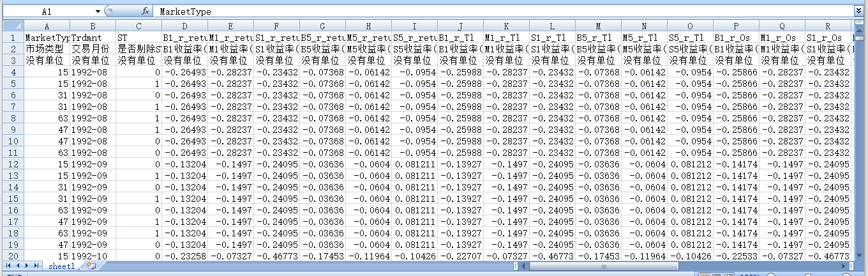Image resolution: width=868 pixels, height=276 pixels.
Task: Click cell B2 containing 交易月份
Action: click(x=93, y=49)
